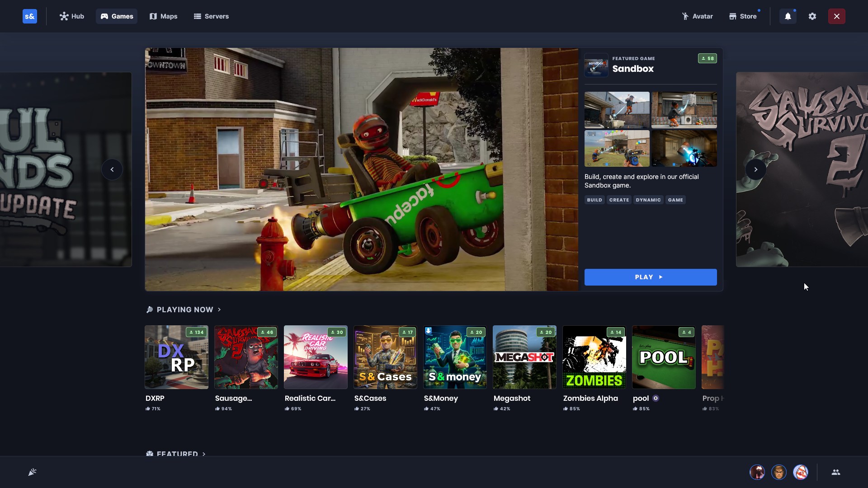
Task: Go to next featured game carousel arrow
Action: click(755, 169)
